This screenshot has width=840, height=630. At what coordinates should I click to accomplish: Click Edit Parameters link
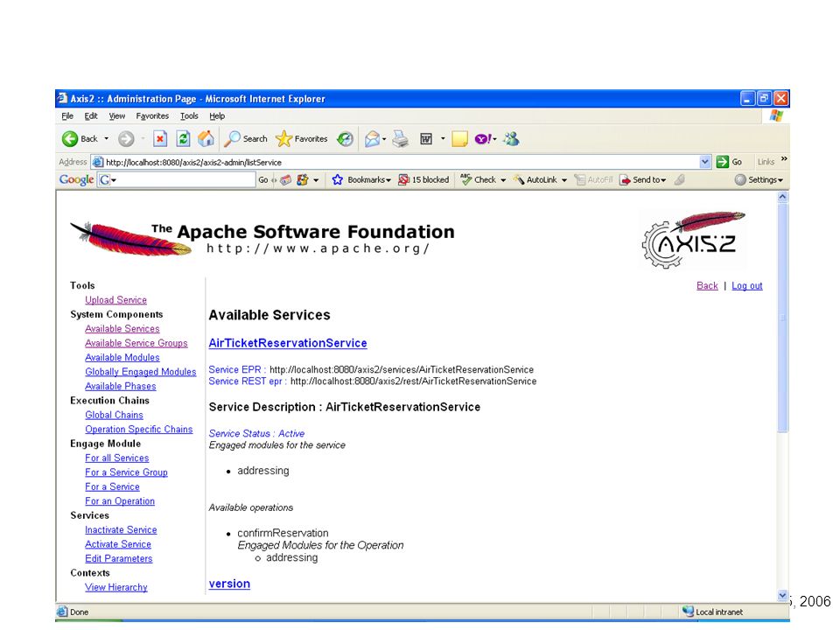click(x=118, y=558)
